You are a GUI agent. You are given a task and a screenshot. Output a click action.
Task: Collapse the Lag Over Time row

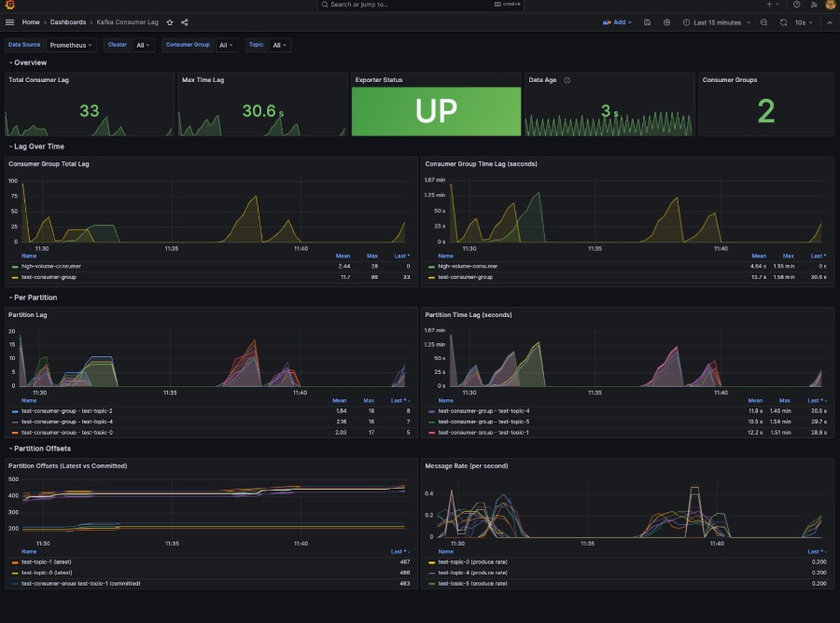pos(39,146)
